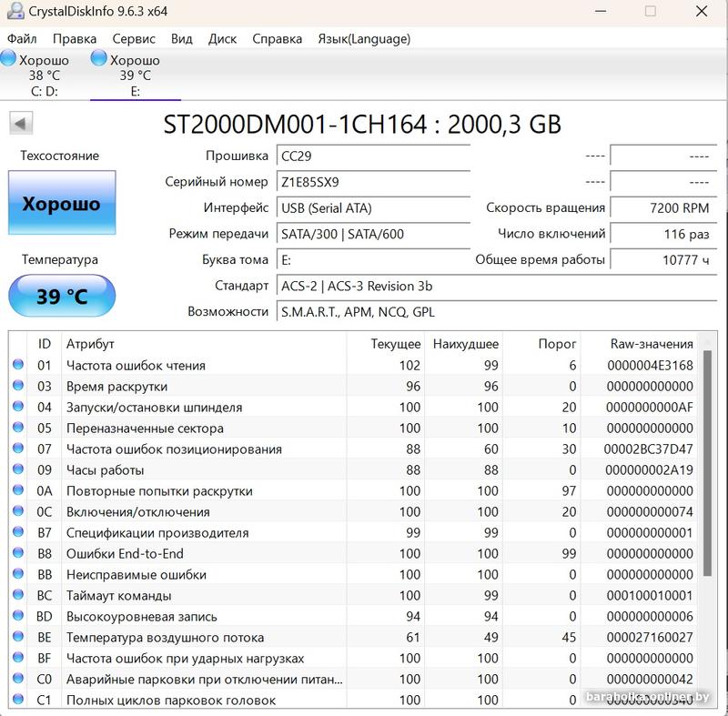Click the status icon for attribute 05 row
The height and width of the screenshot is (716, 728).
tap(18, 429)
